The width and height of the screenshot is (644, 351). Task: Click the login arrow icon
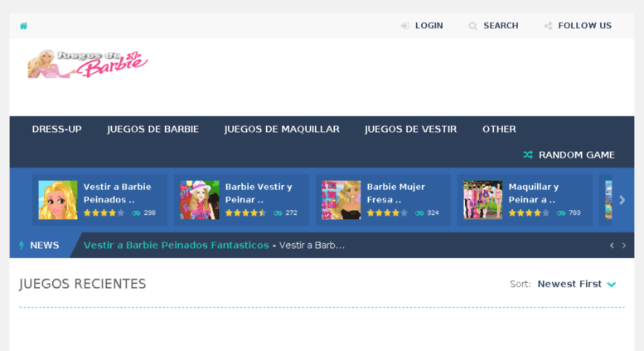pyautogui.click(x=405, y=26)
